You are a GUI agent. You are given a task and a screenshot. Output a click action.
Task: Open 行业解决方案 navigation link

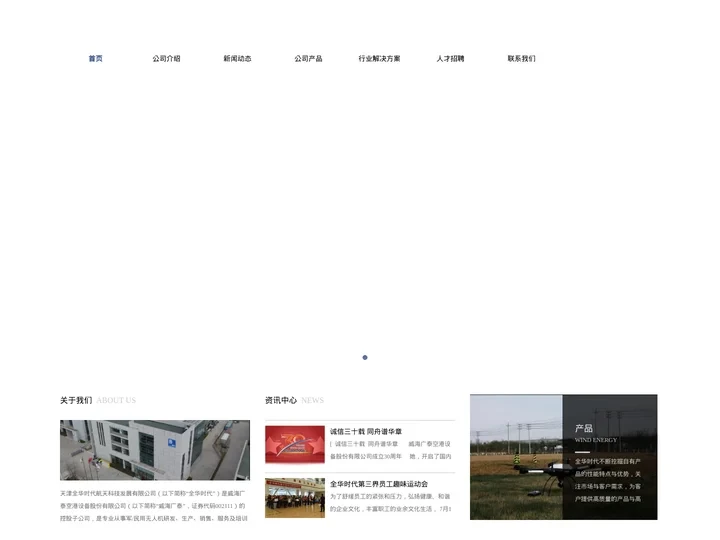379,58
